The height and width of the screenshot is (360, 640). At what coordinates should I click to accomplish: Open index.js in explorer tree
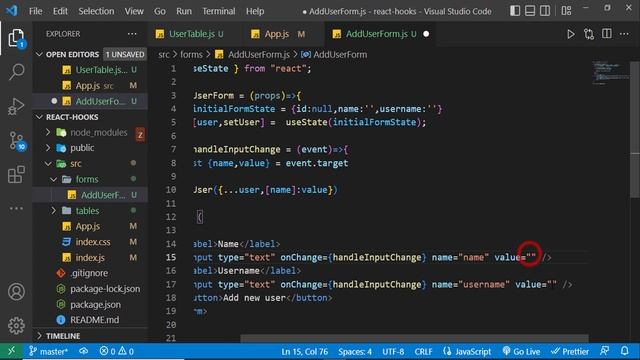(90, 258)
